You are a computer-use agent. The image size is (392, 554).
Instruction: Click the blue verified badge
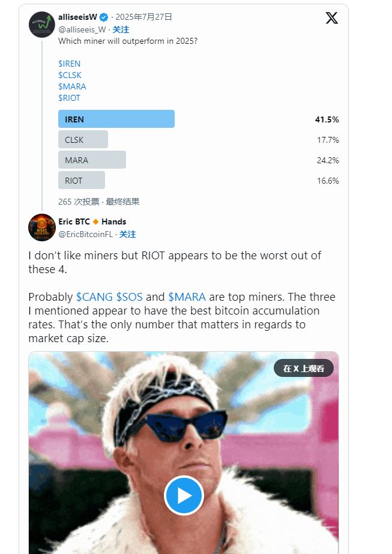coord(104,17)
